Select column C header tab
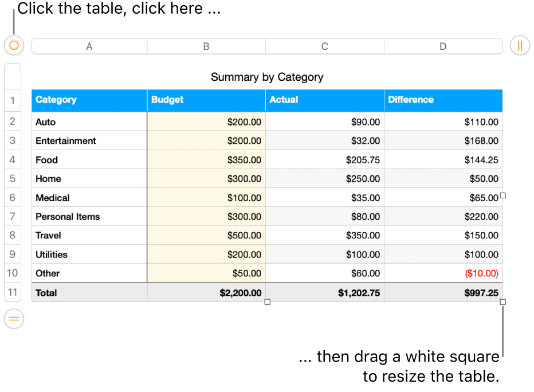 [x=324, y=46]
